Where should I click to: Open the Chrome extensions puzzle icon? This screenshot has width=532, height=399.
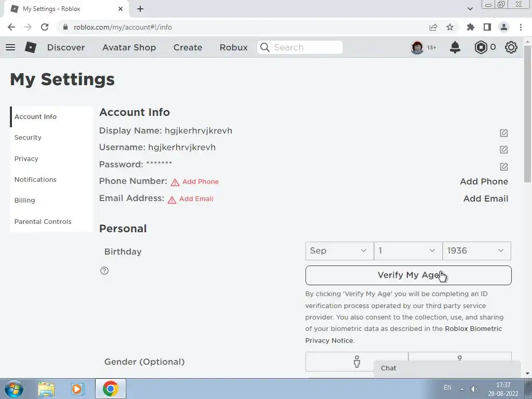click(471, 27)
